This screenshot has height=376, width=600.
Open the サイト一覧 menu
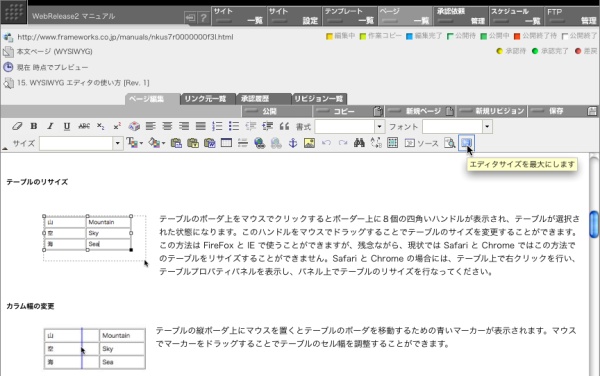coord(239,16)
